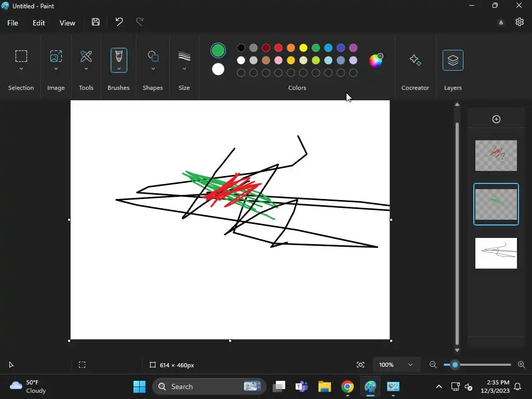Viewport: 532px width, 399px height.
Task: Click the account profile icon
Action: coord(501,23)
